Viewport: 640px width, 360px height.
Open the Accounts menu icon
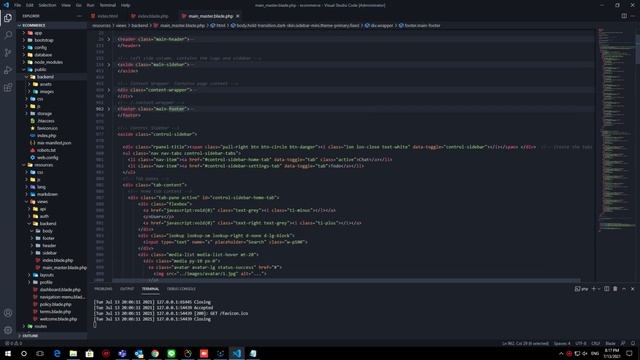pyautogui.click(x=8, y=313)
